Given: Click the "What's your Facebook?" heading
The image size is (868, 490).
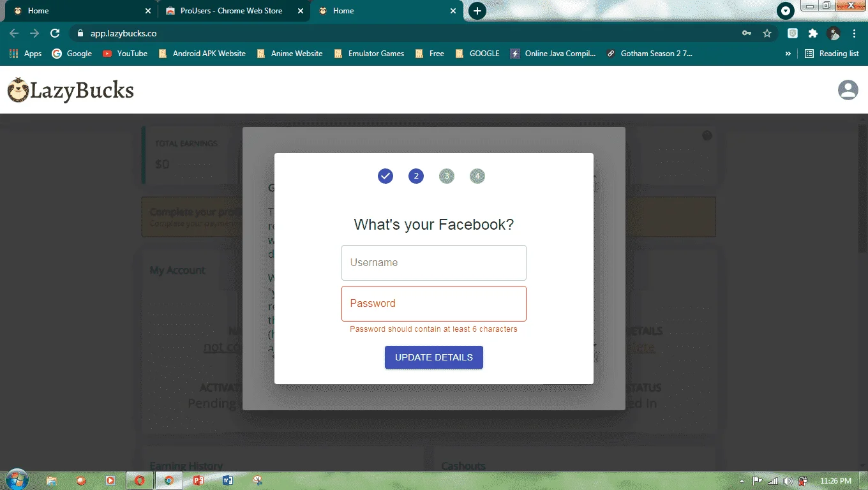Looking at the screenshot, I should pos(434,225).
